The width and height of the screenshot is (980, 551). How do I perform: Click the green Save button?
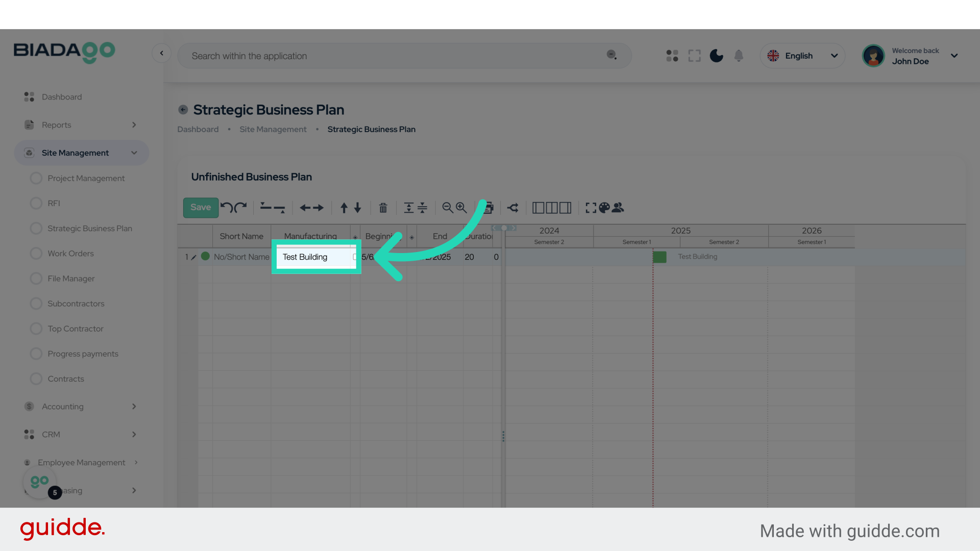(x=201, y=207)
